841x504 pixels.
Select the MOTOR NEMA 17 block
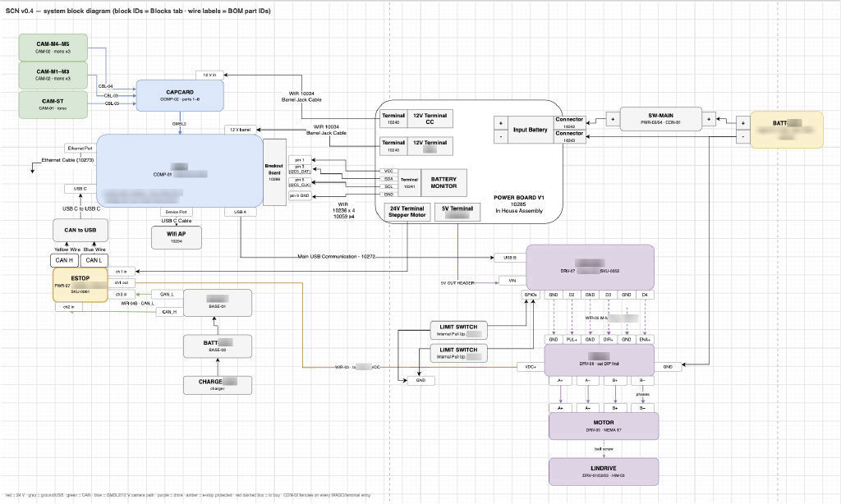[x=604, y=426]
